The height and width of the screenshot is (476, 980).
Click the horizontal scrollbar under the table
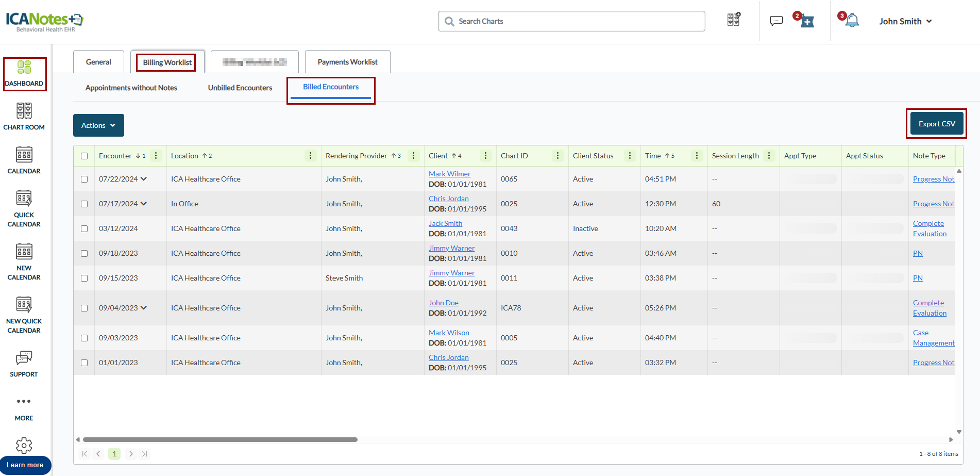[220, 440]
